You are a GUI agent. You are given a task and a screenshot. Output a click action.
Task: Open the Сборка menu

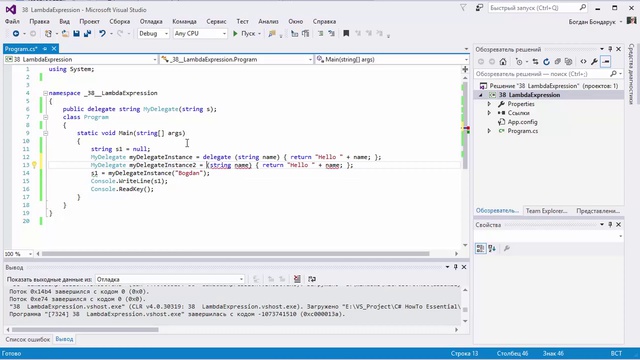click(x=120, y=21)
